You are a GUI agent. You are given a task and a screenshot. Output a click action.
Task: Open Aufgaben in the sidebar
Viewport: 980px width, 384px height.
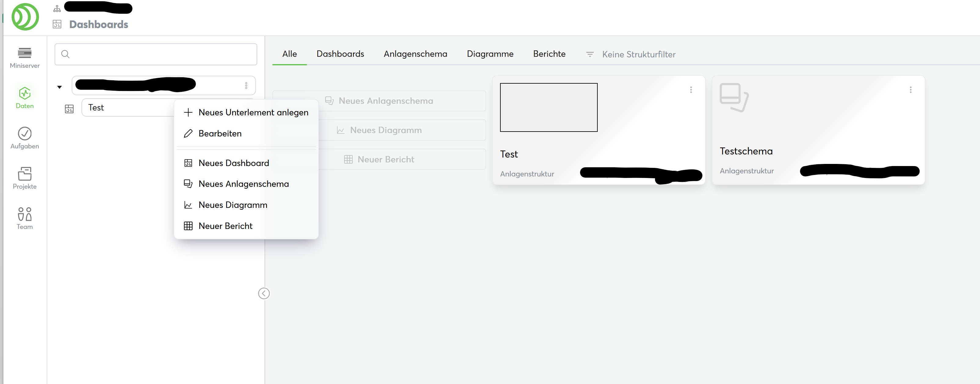pos(25,138)
